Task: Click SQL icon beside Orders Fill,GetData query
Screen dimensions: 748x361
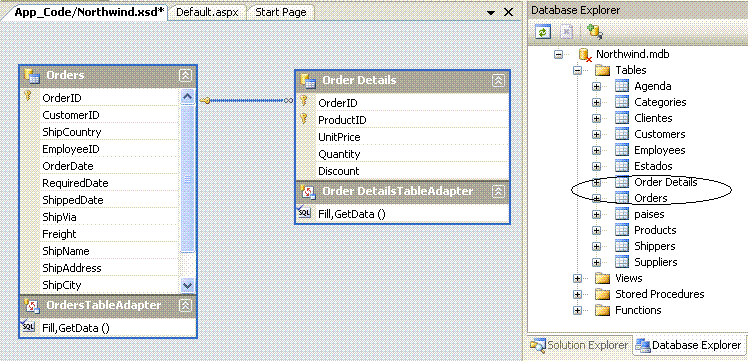Action: point(29,328)
